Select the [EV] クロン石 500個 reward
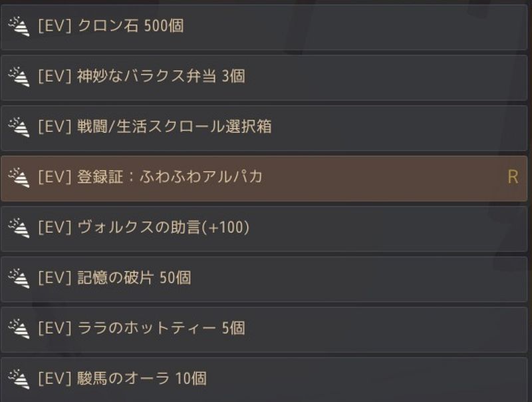 [x=266, y=27]
